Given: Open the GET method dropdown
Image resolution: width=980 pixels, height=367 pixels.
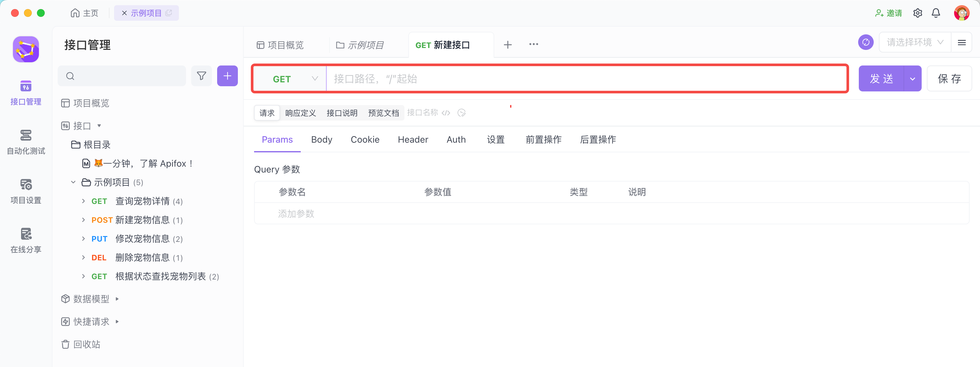Looking at the screenshot, I should [x=290, y=79].
